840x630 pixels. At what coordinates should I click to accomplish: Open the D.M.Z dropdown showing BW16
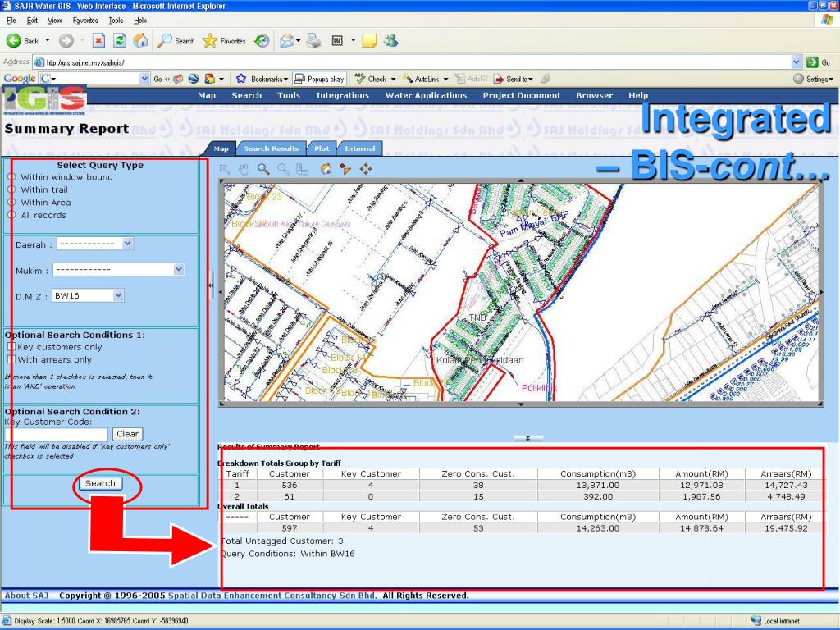(89, 295)
